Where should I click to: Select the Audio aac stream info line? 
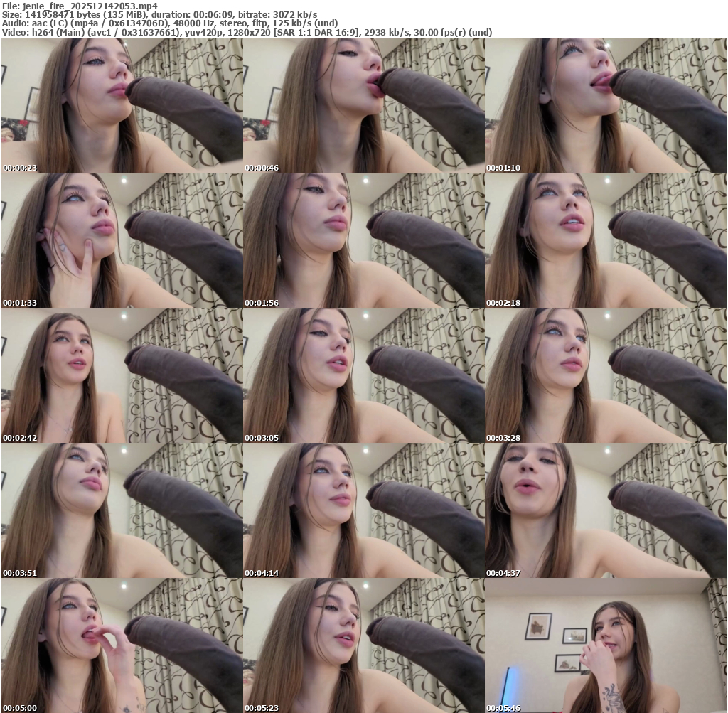[170, 23]
